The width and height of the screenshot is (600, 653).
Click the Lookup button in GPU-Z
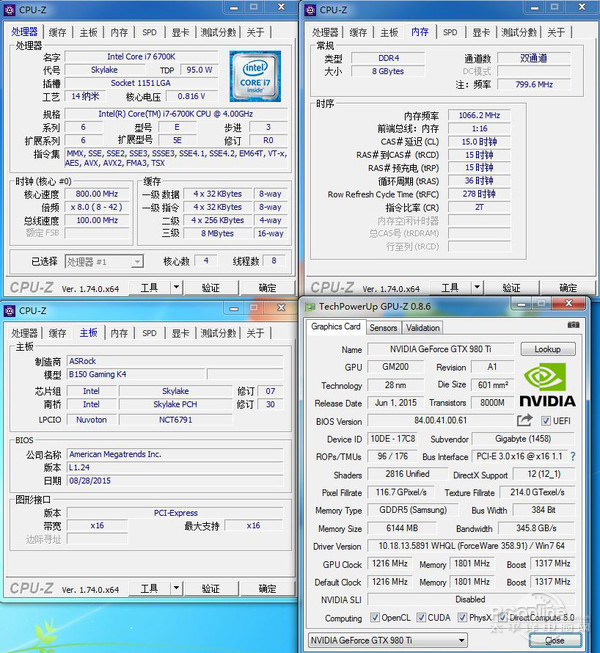pyautogui.click(x=548, y=349)
